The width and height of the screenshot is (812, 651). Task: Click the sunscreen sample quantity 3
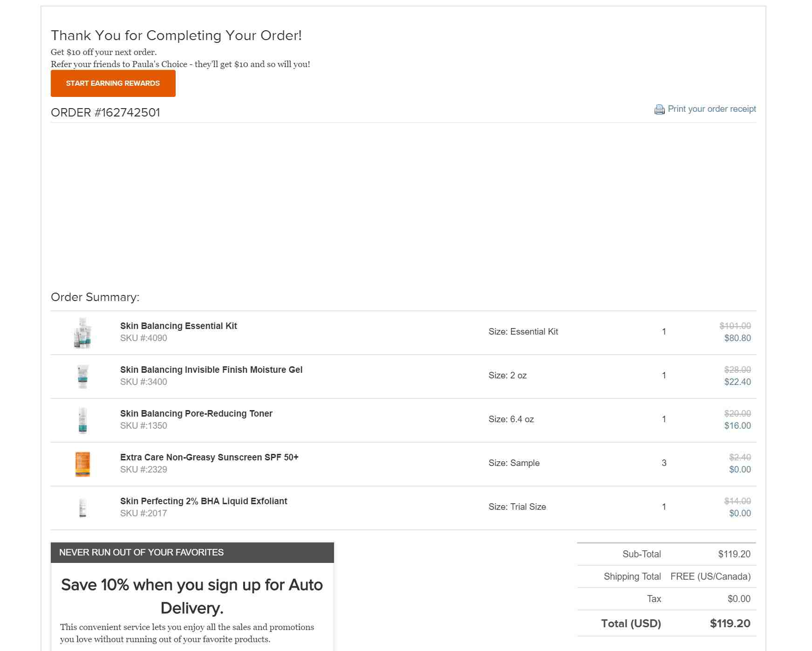pyautogui.click(x=664, y=463)
